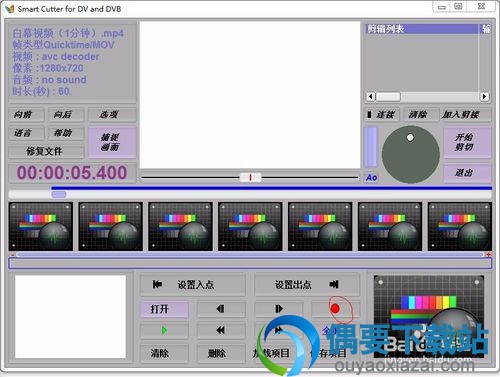Set the out point marker (设置出点)

coord(307,285)
